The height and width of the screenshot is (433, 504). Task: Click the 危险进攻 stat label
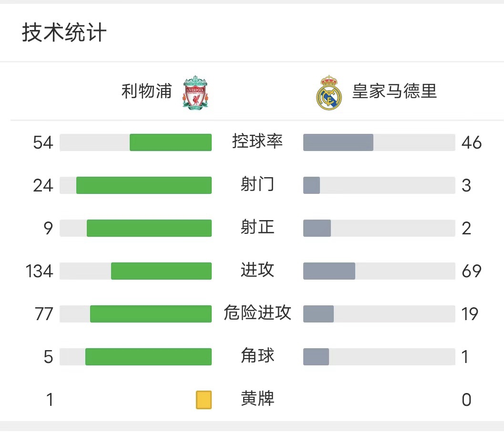tap(257, 313)
